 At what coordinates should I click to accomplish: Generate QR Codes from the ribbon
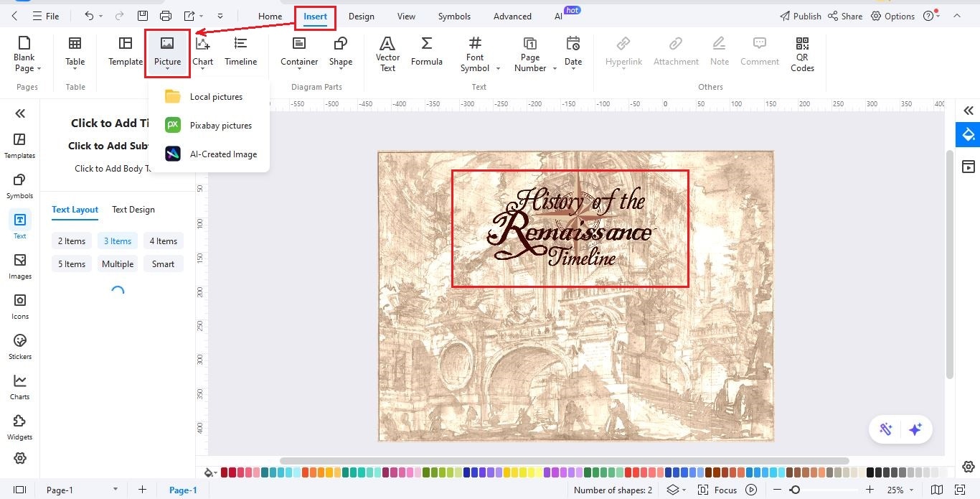point(802,54)
